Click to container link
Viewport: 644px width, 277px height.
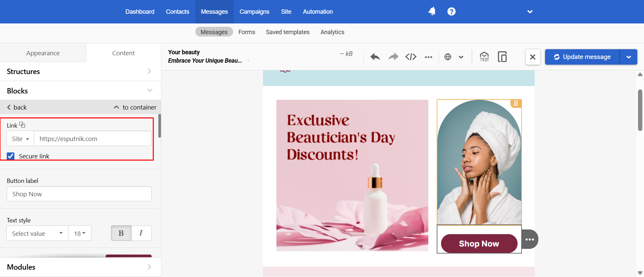135,107
